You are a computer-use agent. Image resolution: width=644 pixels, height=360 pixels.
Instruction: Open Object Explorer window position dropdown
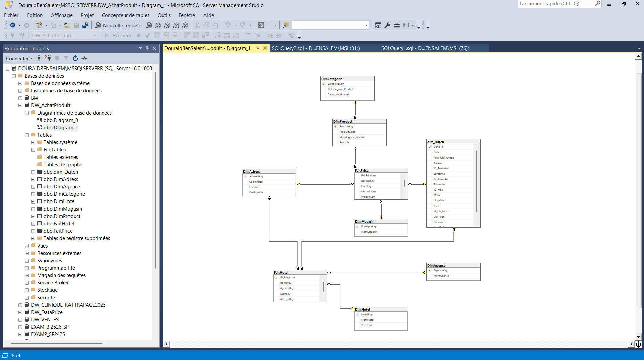pyautogui.click(x=140, y=48)
